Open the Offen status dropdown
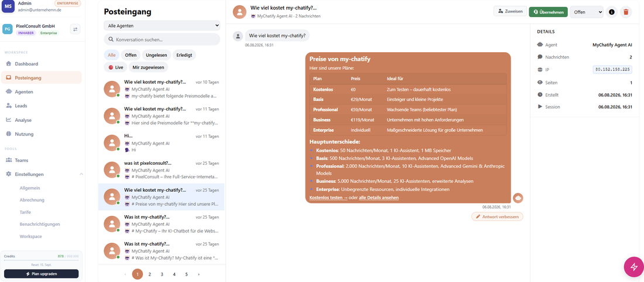This screenshot has width=644, height=282. point(587,12)
